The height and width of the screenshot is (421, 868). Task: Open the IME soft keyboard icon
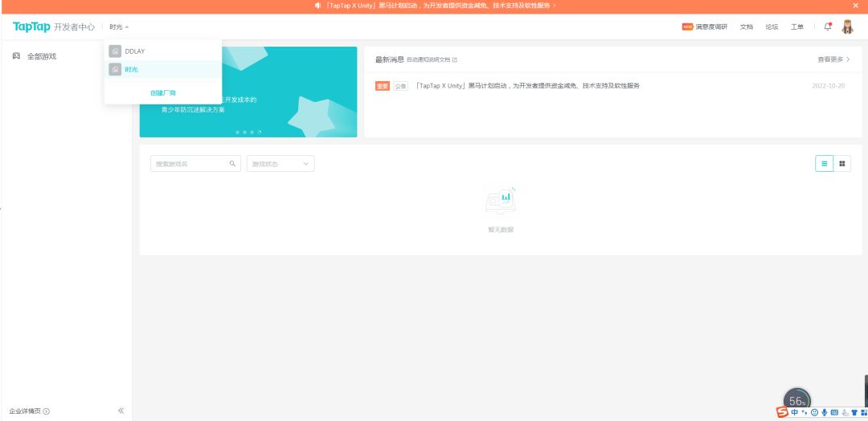(834, 412)
